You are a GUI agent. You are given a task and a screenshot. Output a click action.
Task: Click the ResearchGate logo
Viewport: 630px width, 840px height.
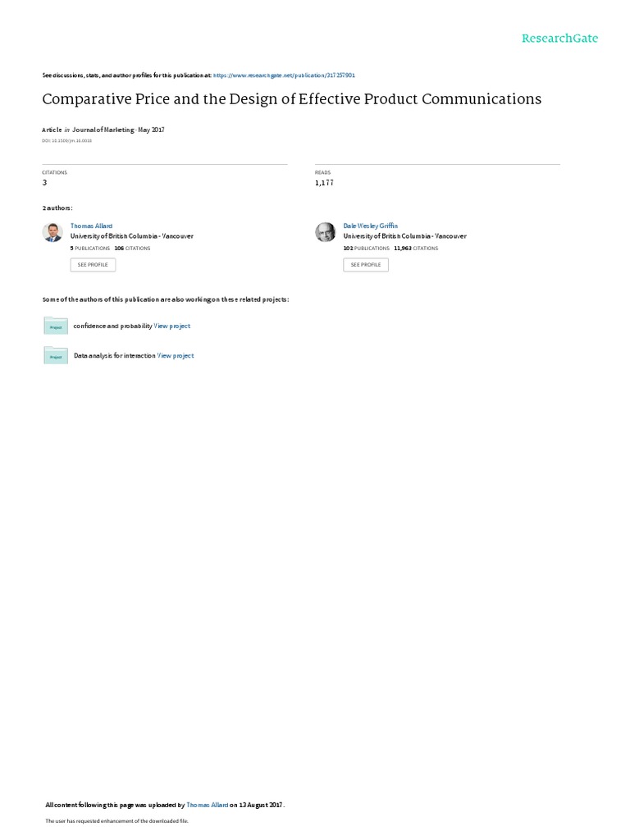pyautogui.click(x=559, y=39)
